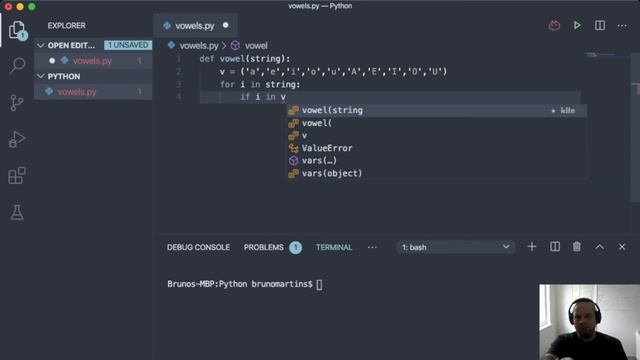Collapse the PYTHON folder section

pos(40,76)
